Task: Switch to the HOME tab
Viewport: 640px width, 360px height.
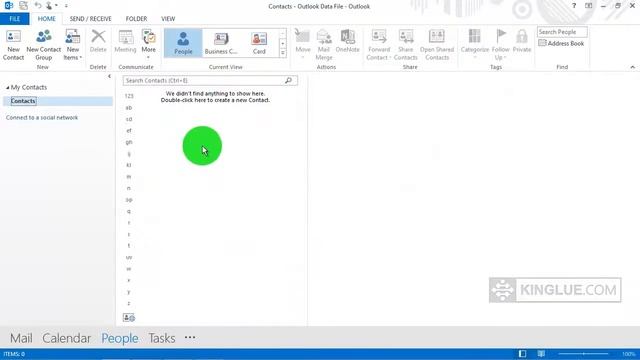Action: coord(47,19)
